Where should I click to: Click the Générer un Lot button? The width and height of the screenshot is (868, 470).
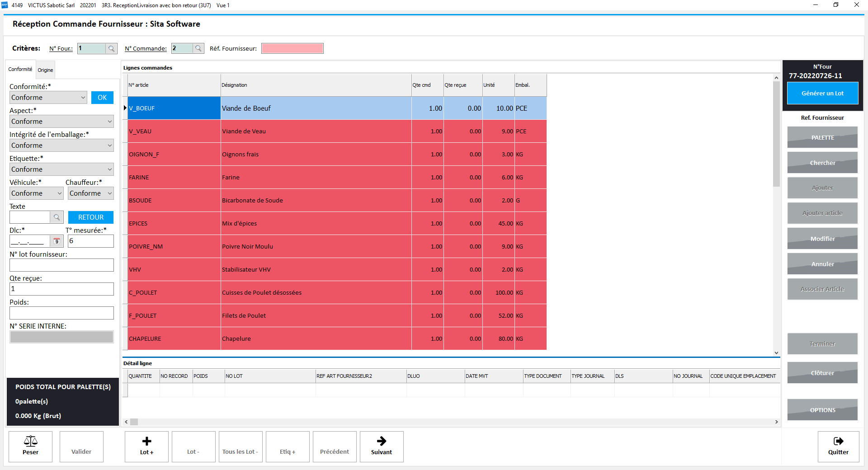point(822,94)
